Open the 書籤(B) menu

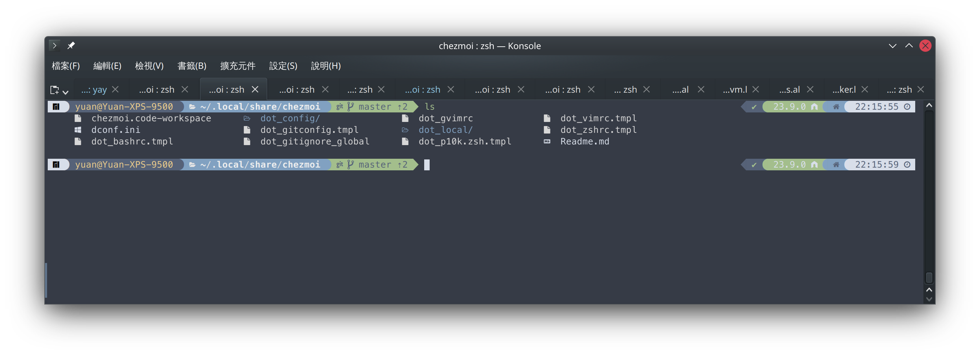tap(192, 66)
